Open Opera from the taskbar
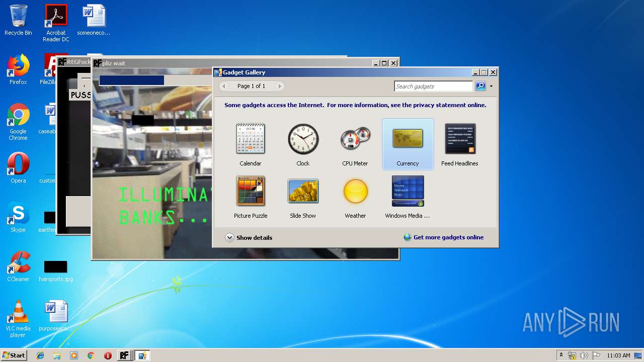This screenshot has height=362, width=644. tap(108, 355)
